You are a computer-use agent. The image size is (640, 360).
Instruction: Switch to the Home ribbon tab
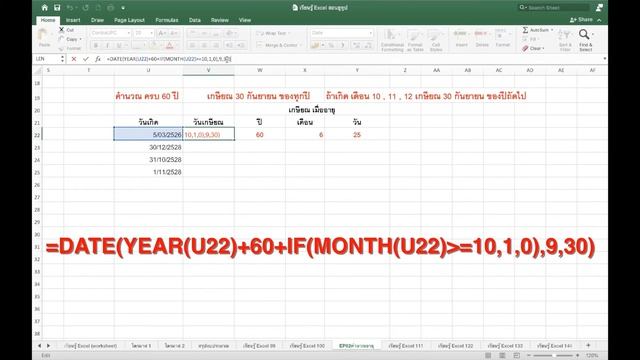48,20
